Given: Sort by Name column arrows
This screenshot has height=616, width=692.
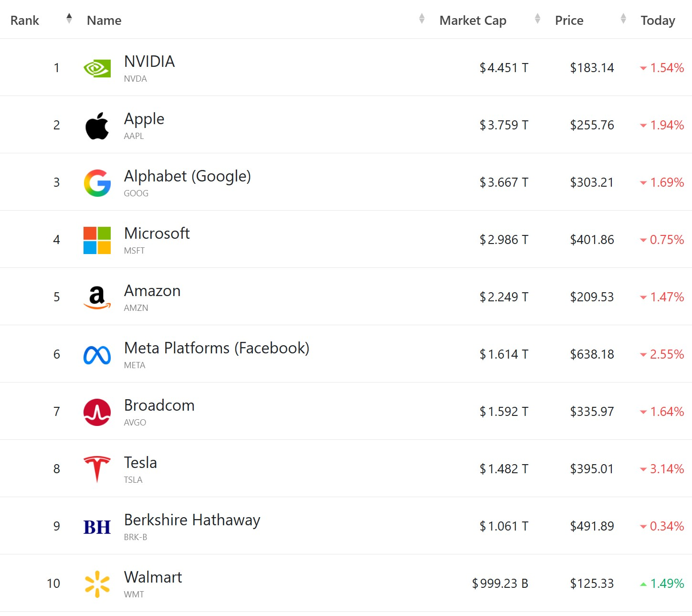Looking at the screenshot, I should (x=422, y=19).
